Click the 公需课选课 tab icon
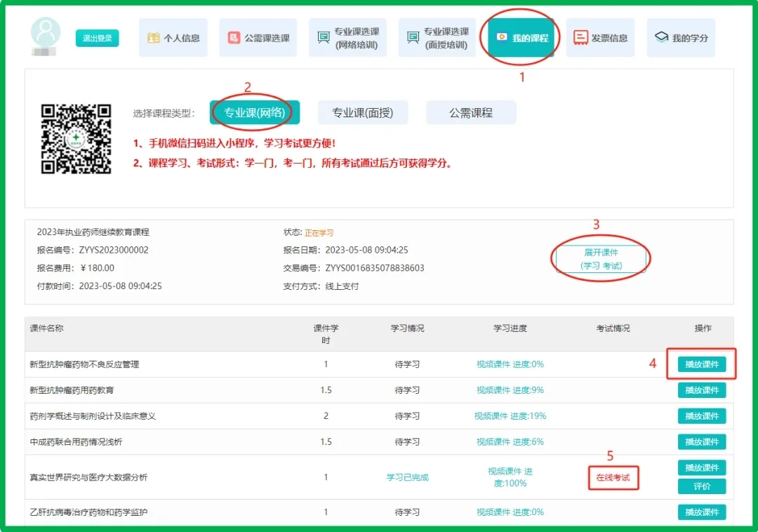 (x=234, y=38)
